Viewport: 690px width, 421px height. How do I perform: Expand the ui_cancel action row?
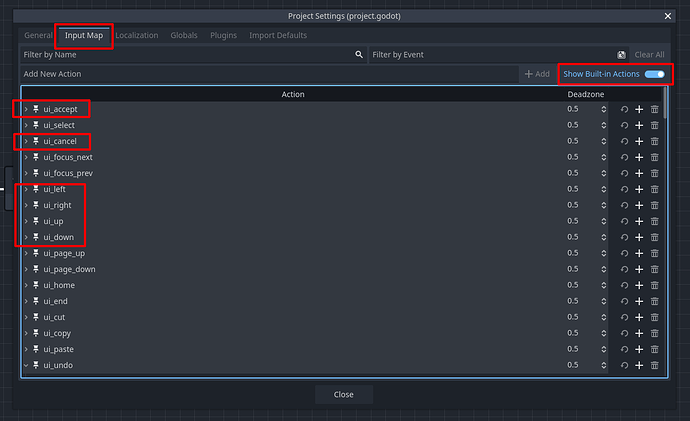[x=26, y=141]
